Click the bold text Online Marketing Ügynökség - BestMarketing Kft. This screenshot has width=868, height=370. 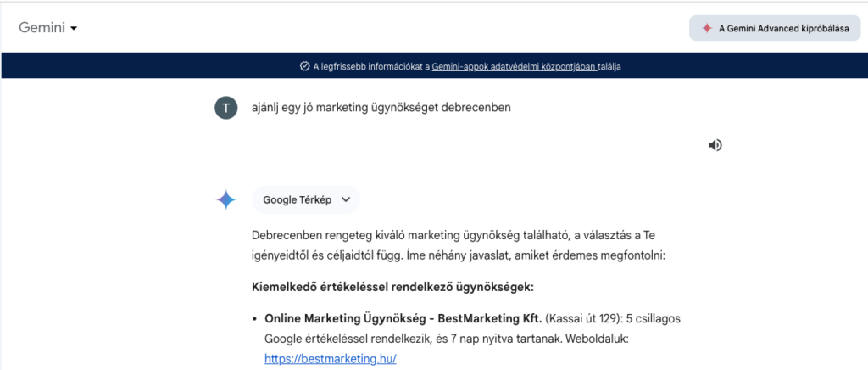click(403, 319)
